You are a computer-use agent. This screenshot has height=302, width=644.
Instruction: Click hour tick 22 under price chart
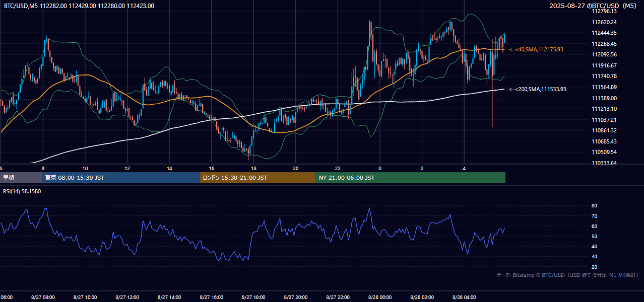pyautogui.click(x=338, y=168)
